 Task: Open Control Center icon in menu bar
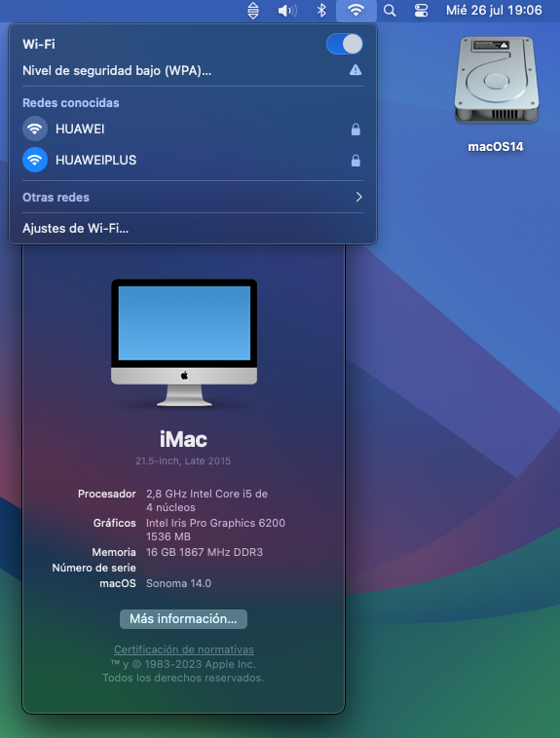pyautogui.click(x=421, y=11)
